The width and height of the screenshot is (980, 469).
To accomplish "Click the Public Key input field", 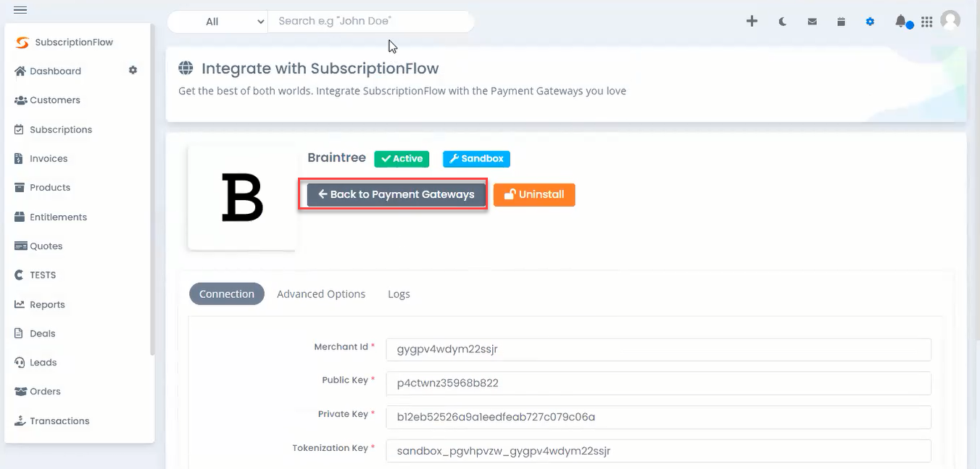I will pos(658,383).
